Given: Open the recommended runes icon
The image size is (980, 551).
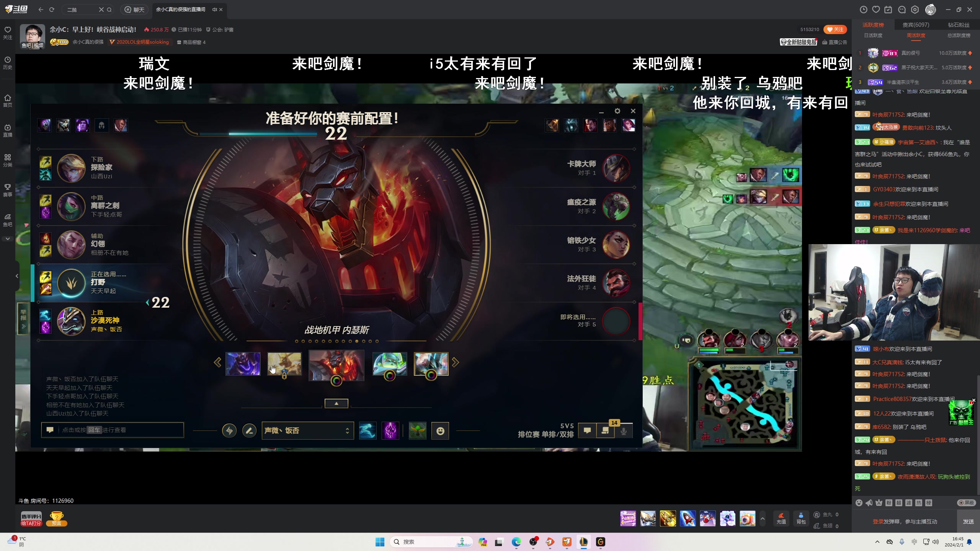Looking at the screenshot, I should (x=229, y=431).
